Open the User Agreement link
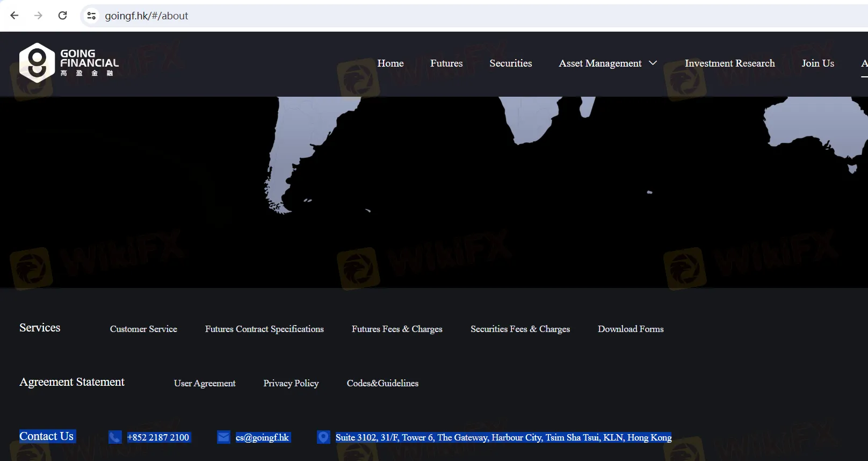The height and width of the screenshot is (461, 868). [205, 383]
